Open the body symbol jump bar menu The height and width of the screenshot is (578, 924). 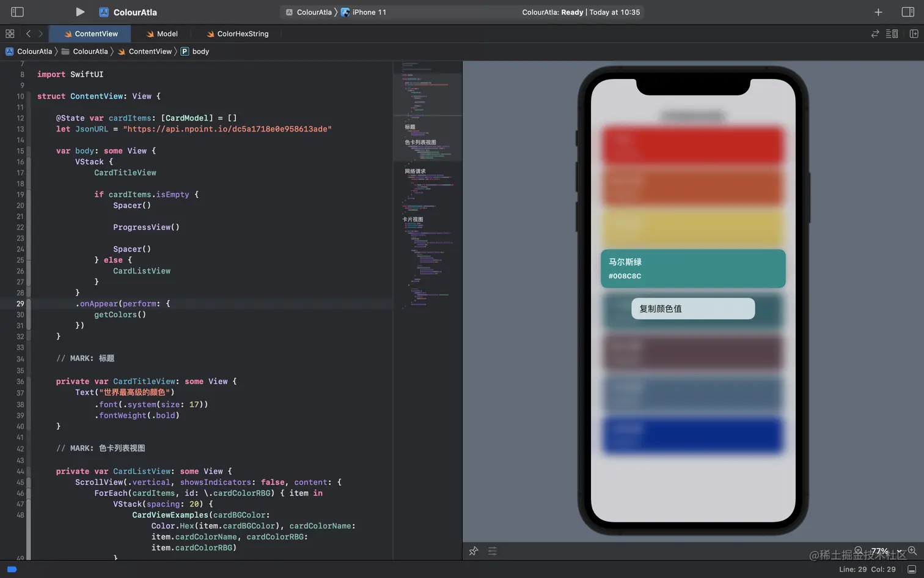tap(195, 51)
